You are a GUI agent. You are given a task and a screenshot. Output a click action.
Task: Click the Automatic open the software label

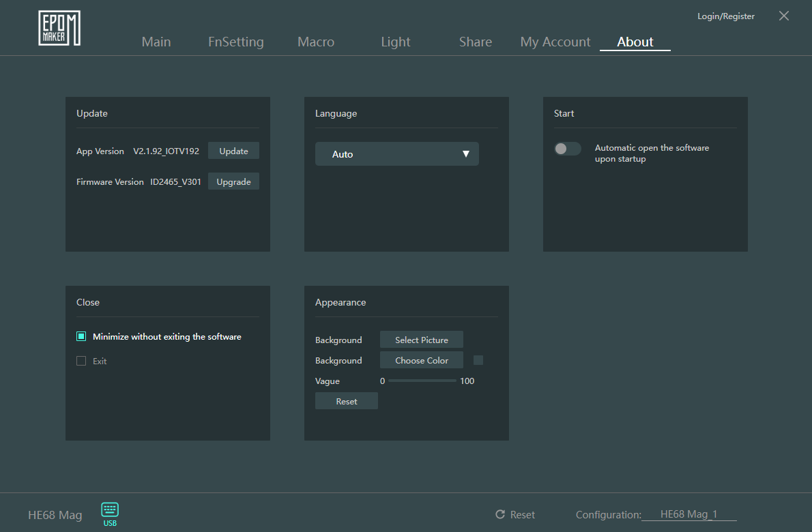[652, 153]
